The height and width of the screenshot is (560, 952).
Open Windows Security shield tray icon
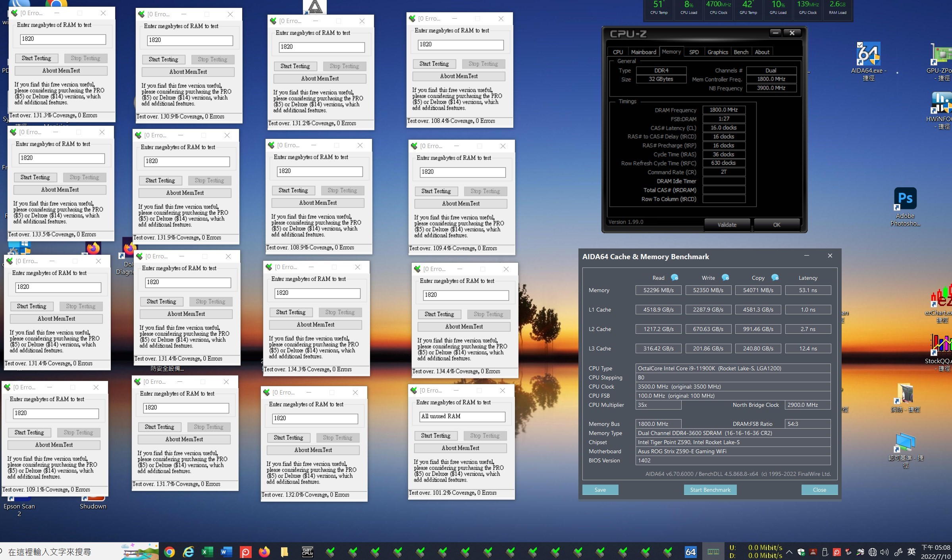tap(801, 552)
